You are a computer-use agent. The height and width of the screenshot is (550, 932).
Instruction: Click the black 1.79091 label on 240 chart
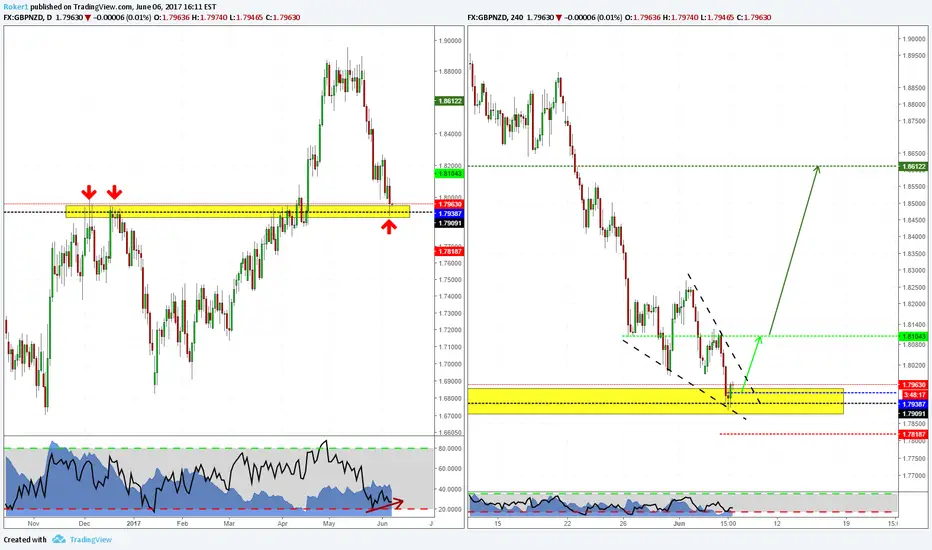click(914, 414)
